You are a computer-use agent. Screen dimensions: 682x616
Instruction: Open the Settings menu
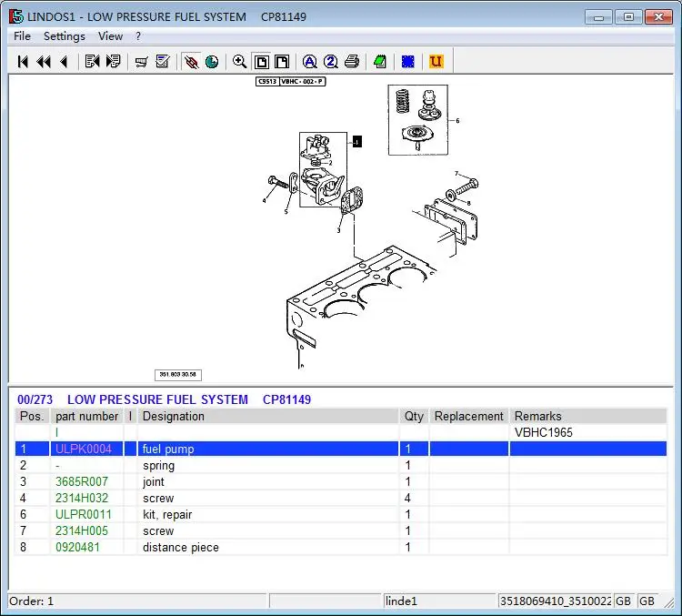pyautogui.click(x=65, y=36)
